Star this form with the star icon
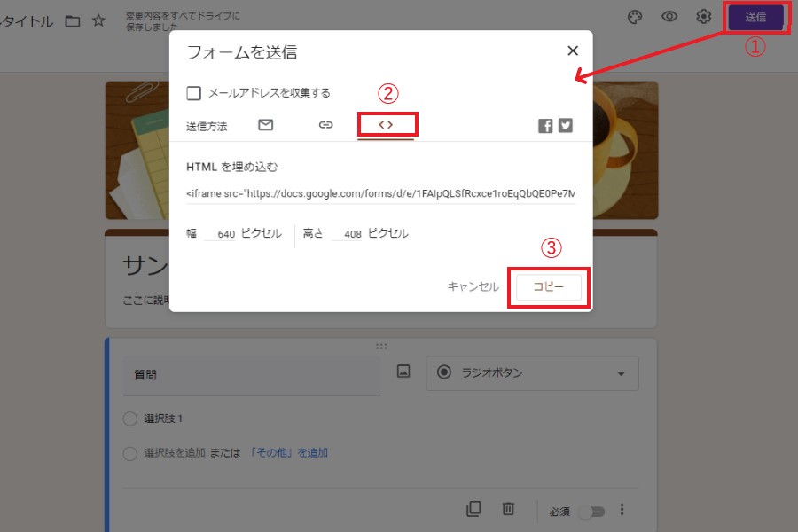This screenshot has height=532, width=798. [99, 20]
